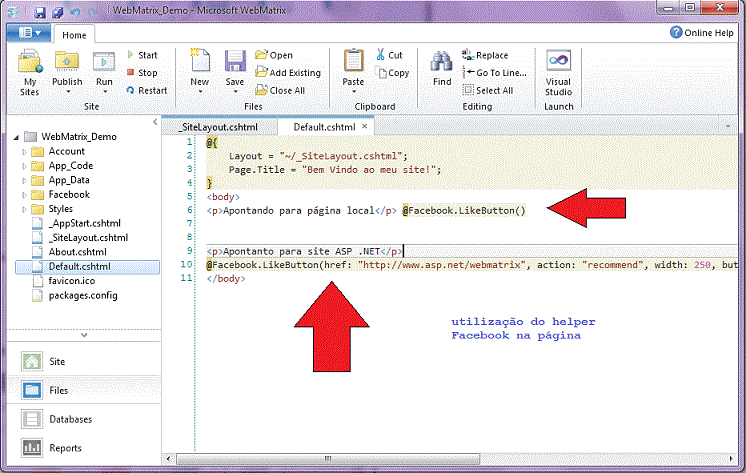Open the Databases workspace
Image resolution: width=746 pixels, height=473 pixels.
pyautogui.click(x=84, y=419)
